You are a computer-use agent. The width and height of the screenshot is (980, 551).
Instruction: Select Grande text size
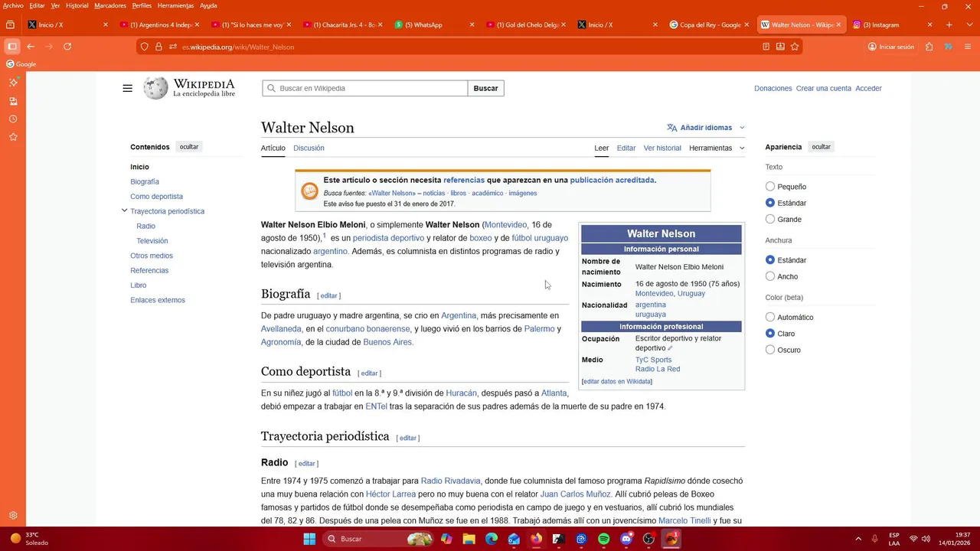(x=770, y=220)
